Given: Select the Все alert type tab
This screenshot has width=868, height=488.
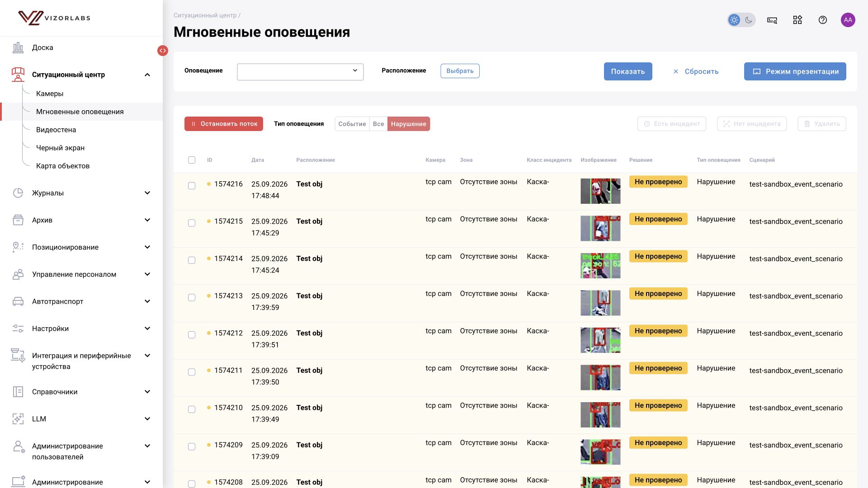Looking at the screenshot, I should tap(378, 124).
